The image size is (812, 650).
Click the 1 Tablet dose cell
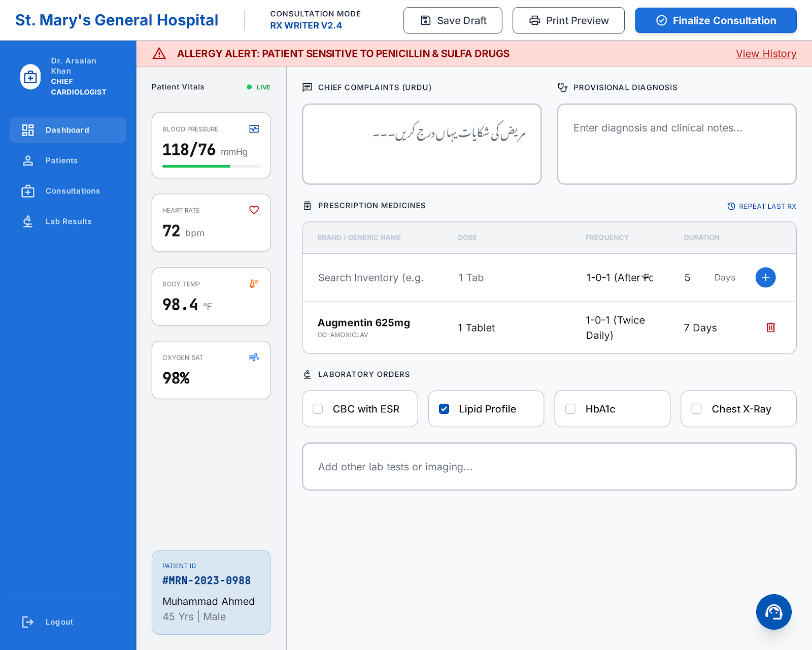tap(476, 328)
